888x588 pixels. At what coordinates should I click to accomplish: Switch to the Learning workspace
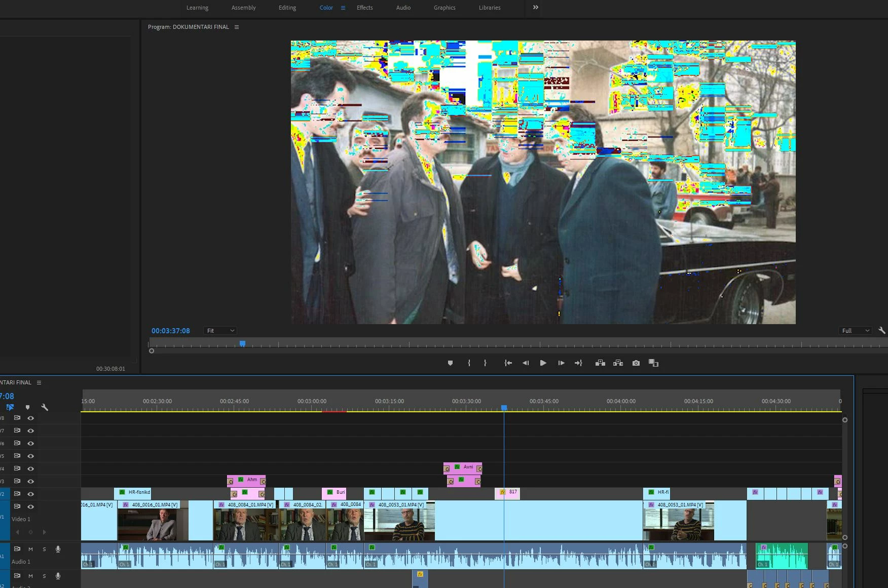(x=197, y=8)
